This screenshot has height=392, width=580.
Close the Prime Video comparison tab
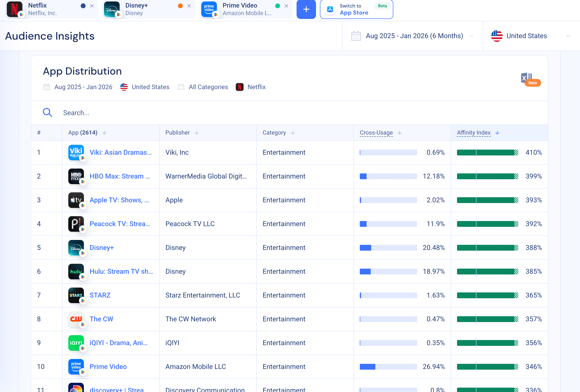(287, 6)
